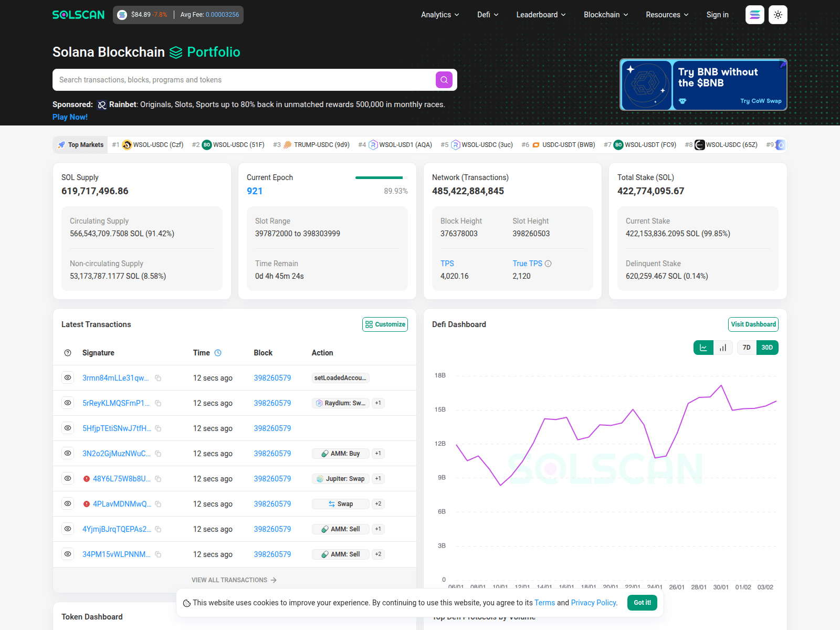
Task: Expand the Blockchain navigation dropdown
Action: point(605,15)
